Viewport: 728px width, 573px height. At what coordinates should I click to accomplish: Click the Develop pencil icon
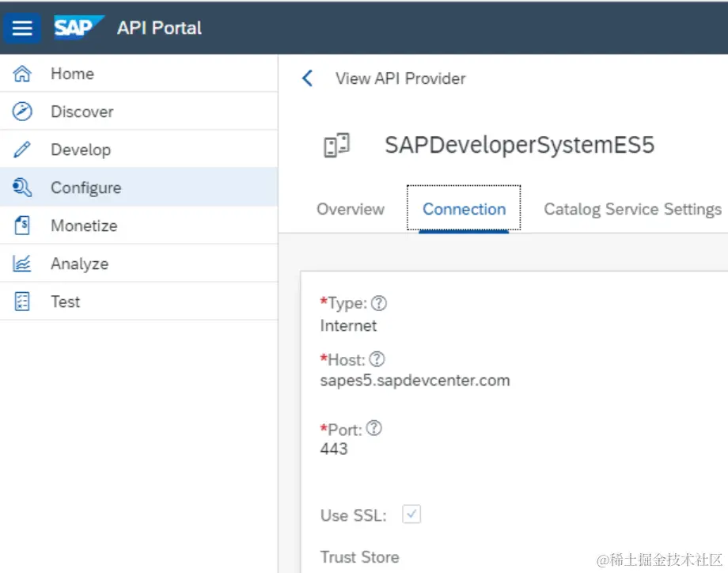[23, 150]
